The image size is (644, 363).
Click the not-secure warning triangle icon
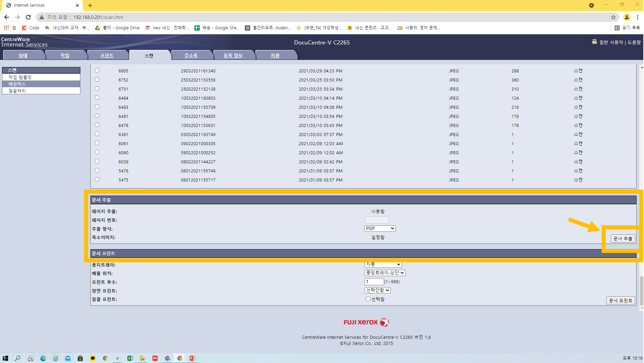(42, 17)
